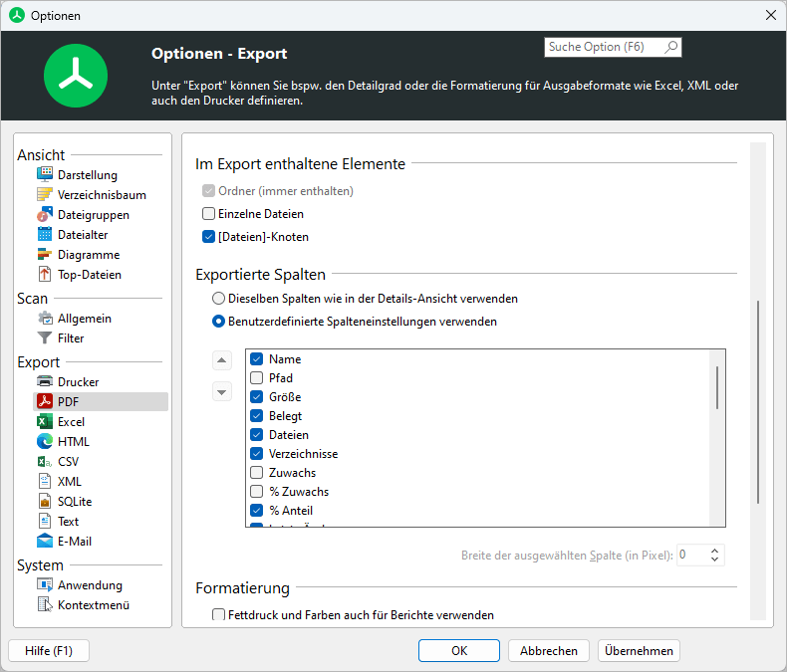Viewport: 787px width, 672px height.
Task: Uncheck the % Anteil checkbox
Action: click(256, 510)
